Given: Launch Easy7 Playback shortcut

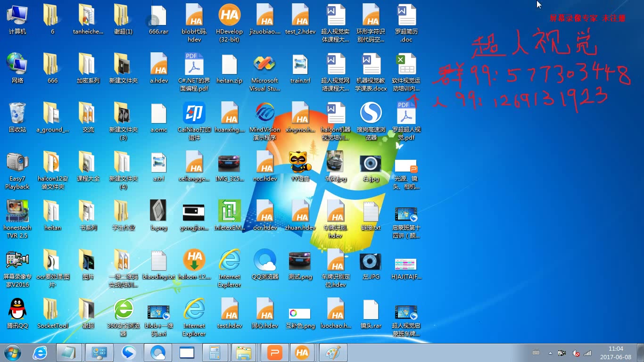Looking at the screenshot, I should click(x=17, y=170).
